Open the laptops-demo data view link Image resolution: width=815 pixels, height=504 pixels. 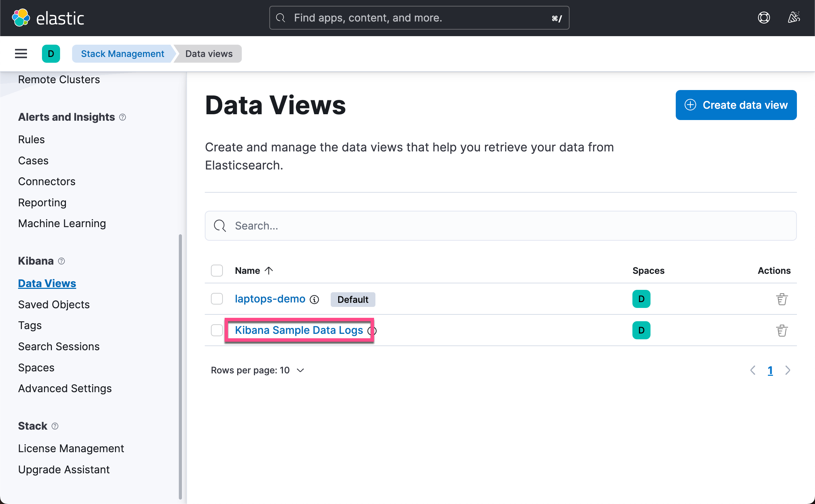(270, 299)
